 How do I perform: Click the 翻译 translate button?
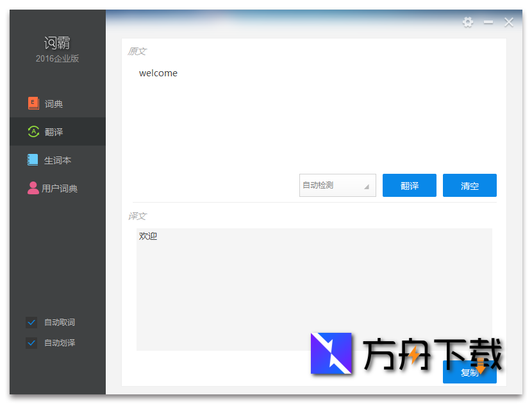[x=409, y=185]
